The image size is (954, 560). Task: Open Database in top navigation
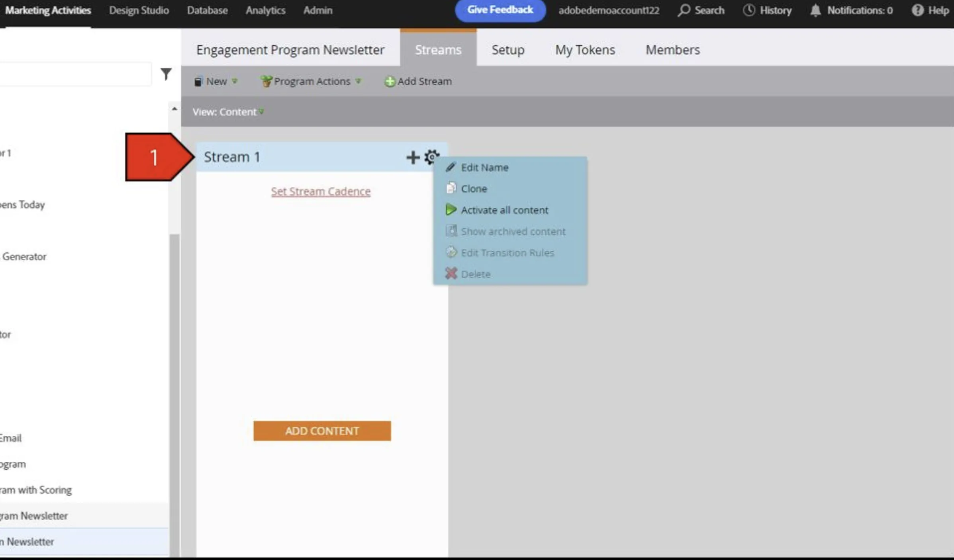[x=207, y=10]
